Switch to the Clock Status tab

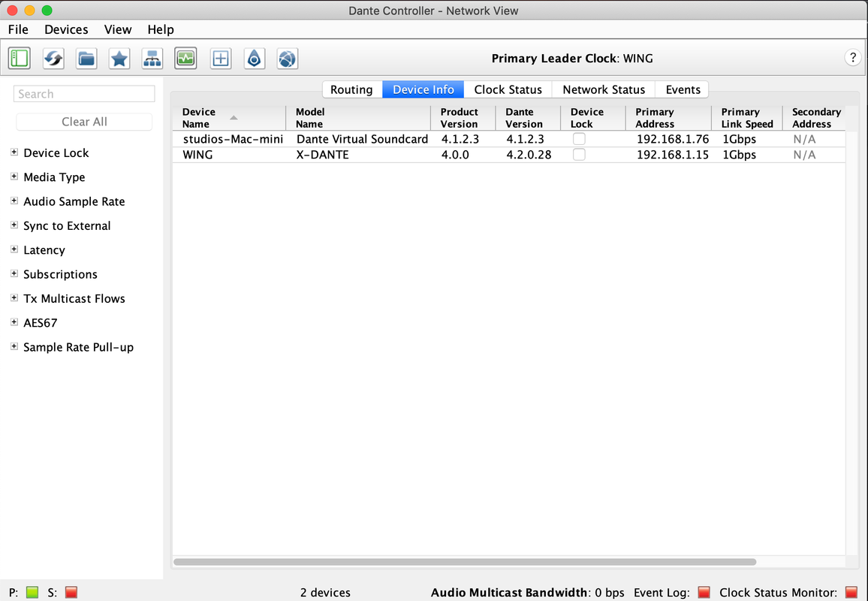pos(508,89)
